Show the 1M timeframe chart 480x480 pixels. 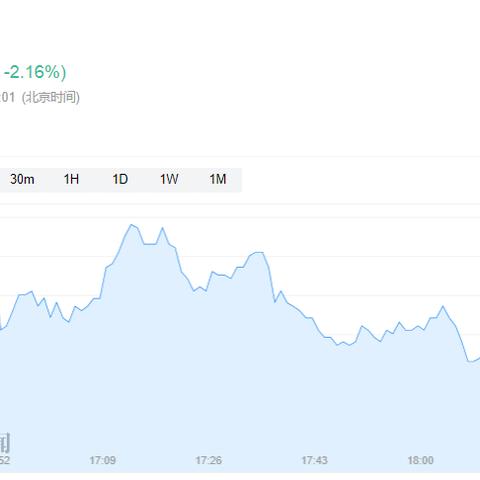click(218, 180)
